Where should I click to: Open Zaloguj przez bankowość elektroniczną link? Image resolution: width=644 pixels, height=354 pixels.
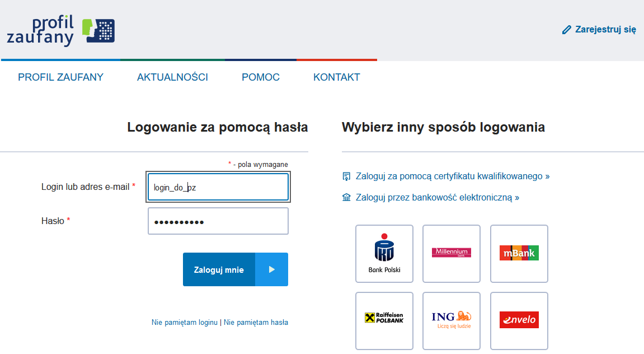tap(438, 197)
